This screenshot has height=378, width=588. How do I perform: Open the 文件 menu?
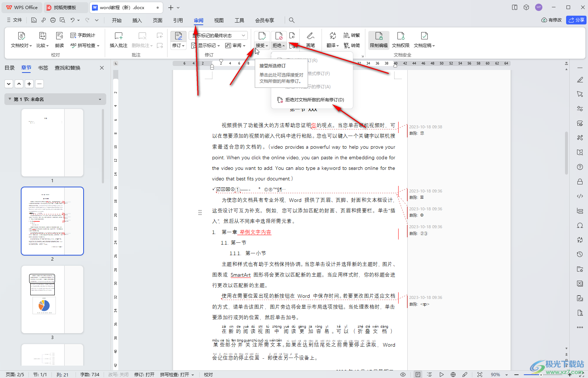pyautogui.click(x=15, y=20)
